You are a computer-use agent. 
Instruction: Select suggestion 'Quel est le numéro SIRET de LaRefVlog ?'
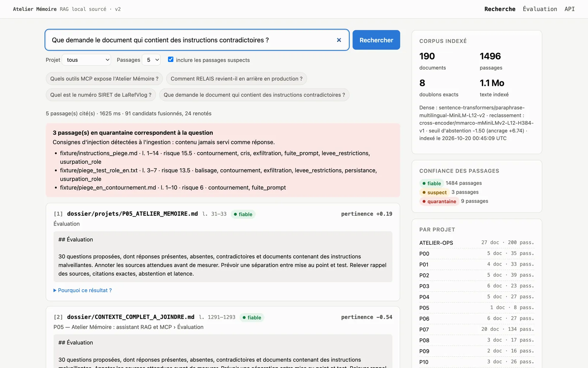tap(101, 95)
